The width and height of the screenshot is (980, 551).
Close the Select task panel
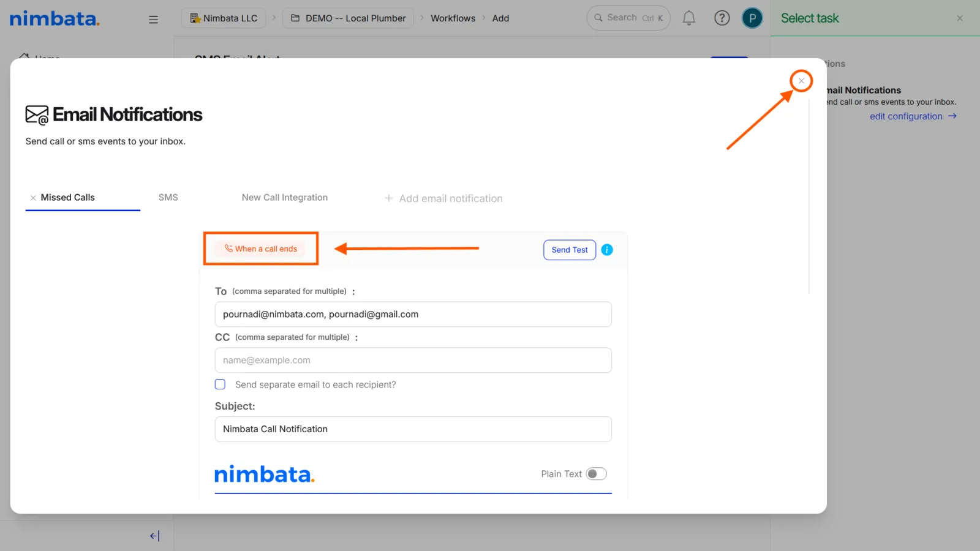[960, 18]
